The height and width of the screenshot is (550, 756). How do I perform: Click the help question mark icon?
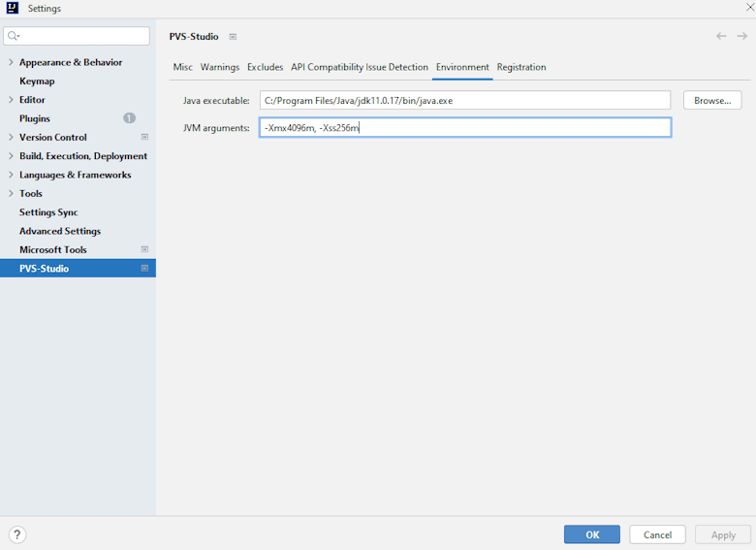coord(17,534)
